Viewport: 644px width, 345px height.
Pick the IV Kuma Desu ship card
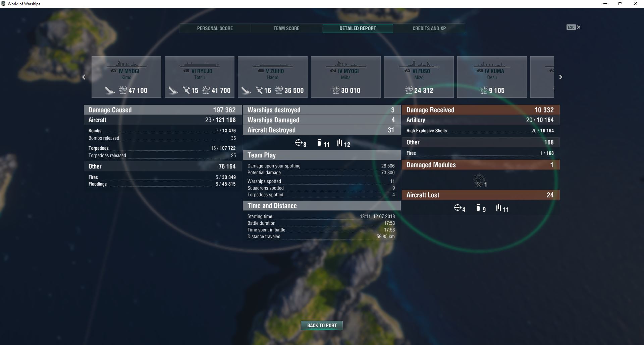(x=492, y=77)
